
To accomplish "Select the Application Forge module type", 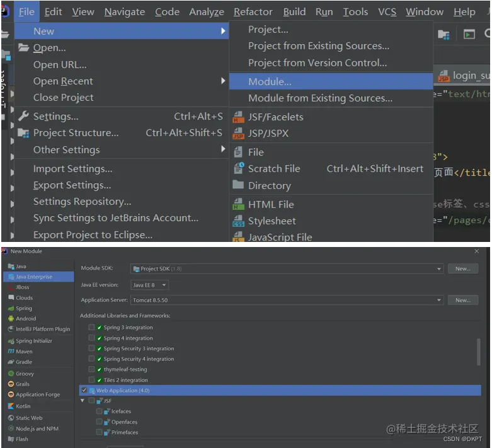I will coord(38,394).
